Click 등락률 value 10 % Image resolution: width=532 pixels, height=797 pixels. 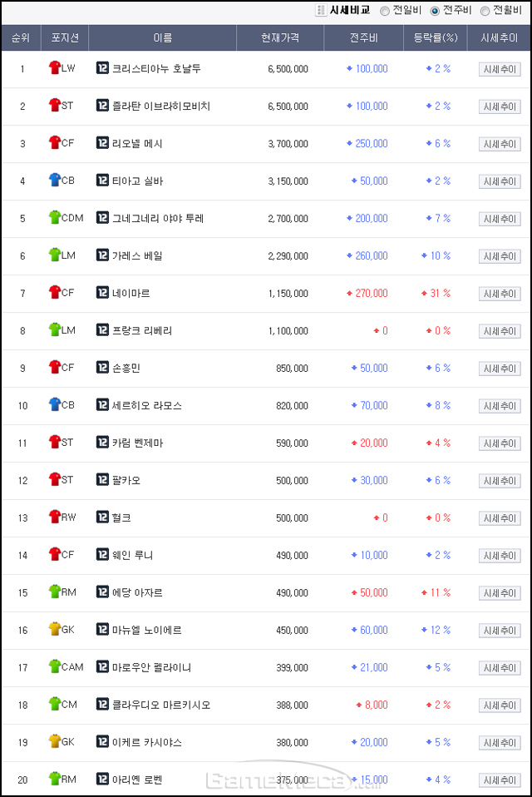point(441,255)
